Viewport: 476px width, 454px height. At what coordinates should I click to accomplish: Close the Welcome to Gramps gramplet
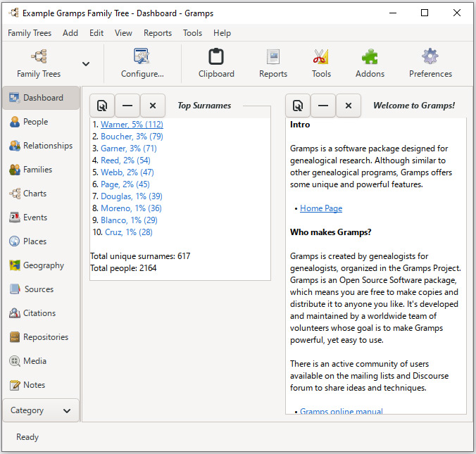[x=349, y=106]
